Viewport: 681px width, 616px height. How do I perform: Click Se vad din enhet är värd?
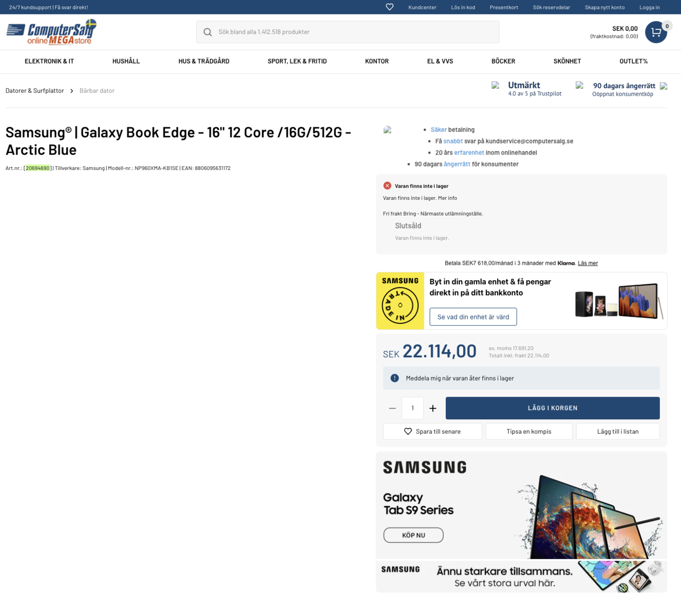click(x=473, y=317)
